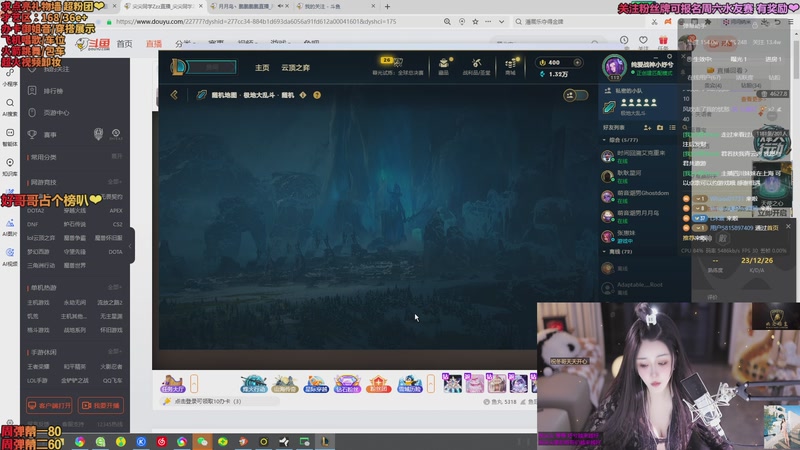
Task: Click the Douyu follow heart icon
Action: tap(643, 40)
